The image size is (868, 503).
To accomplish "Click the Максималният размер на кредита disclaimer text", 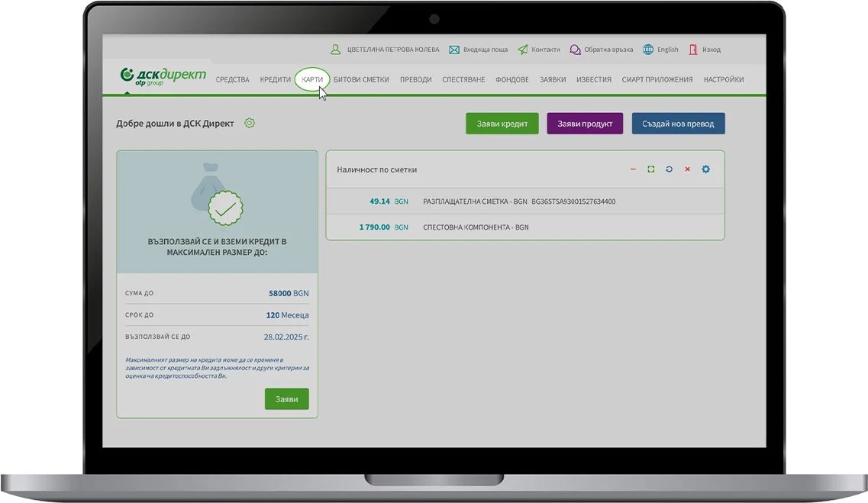I will pyautogui.click(x=217, y=368).
